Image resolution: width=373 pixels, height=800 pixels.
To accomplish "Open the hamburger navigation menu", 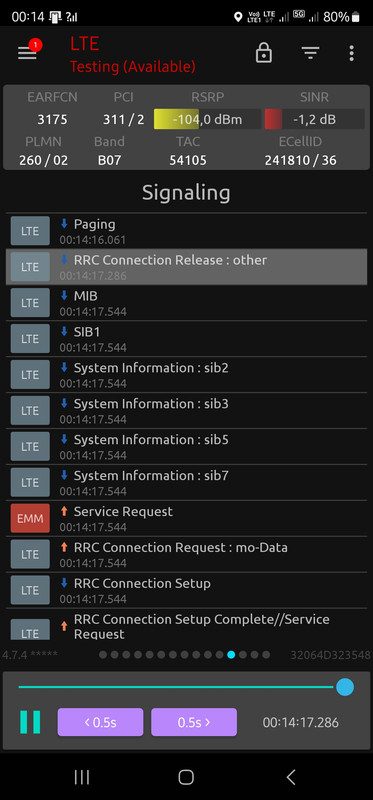I will [x=27, y=53].
